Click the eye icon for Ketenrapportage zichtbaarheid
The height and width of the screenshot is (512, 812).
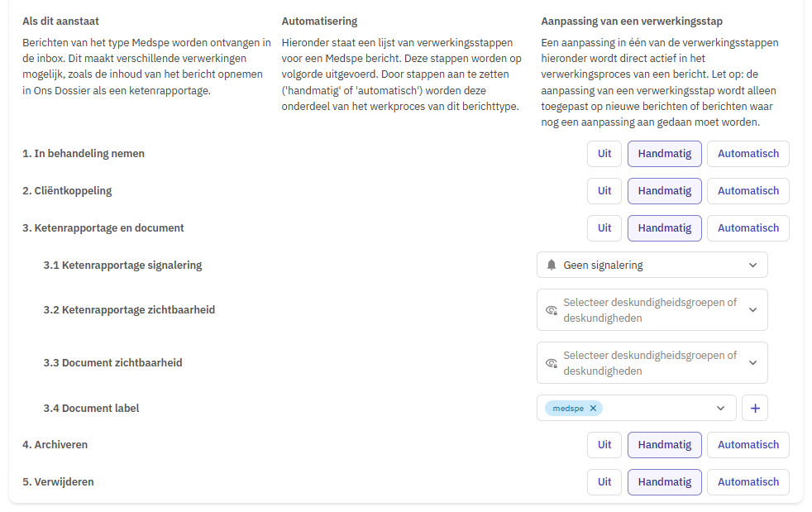click(x=552, y=310)
